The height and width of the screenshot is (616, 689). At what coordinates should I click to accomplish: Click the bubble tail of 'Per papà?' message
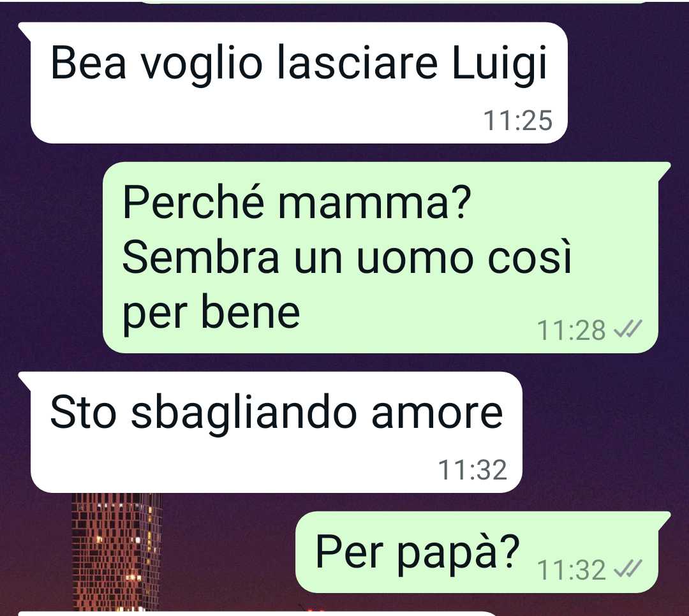pos(664,519)
